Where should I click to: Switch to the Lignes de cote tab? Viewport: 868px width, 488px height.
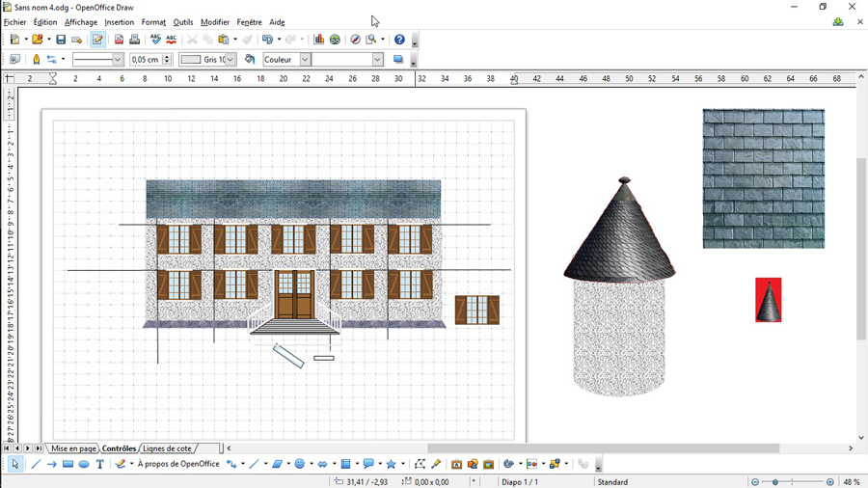167,448
